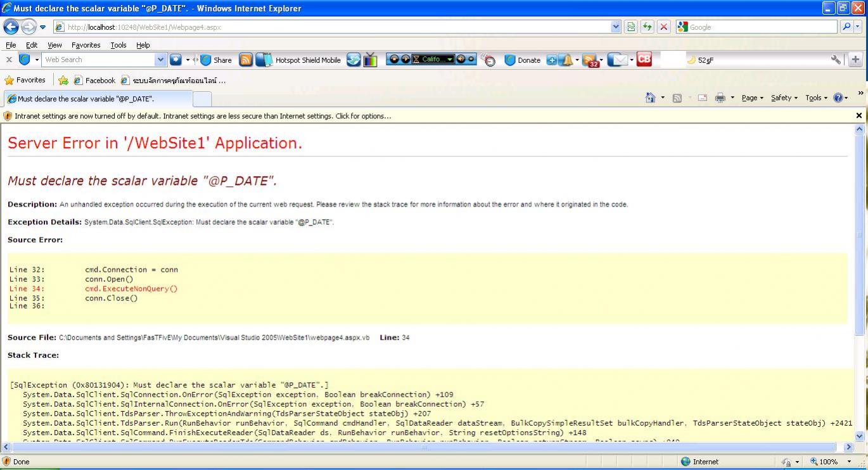Open the Page menu in command bar
Screen dimensions: 868x470
click(x=752, y=98)
